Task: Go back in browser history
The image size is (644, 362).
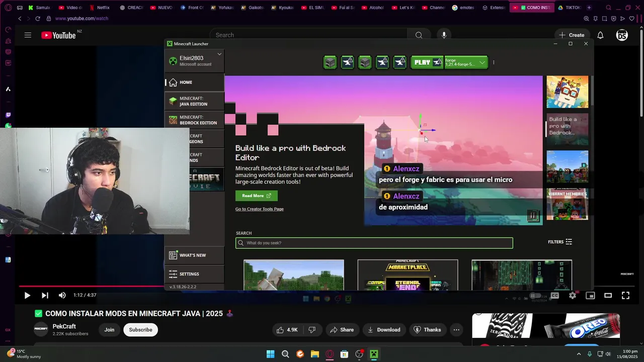Action: tap(20, 19)
